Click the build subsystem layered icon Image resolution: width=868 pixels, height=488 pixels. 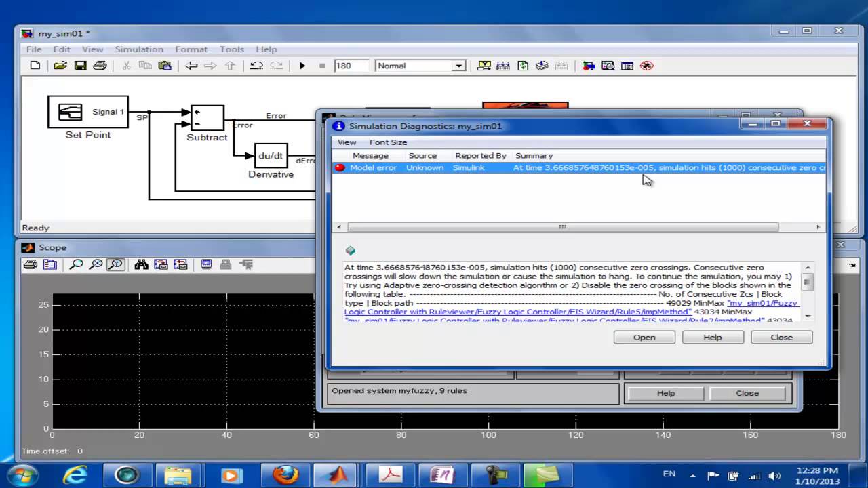(542, 66)
